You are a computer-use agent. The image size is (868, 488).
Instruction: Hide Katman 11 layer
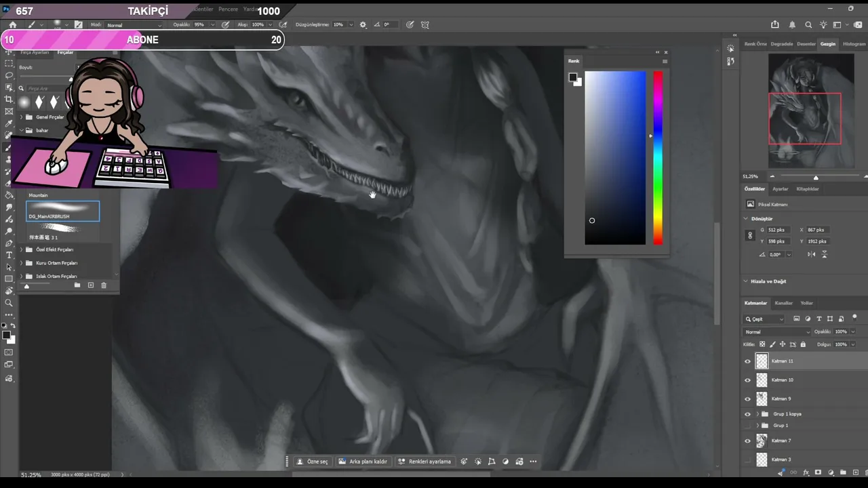[748, 361]
